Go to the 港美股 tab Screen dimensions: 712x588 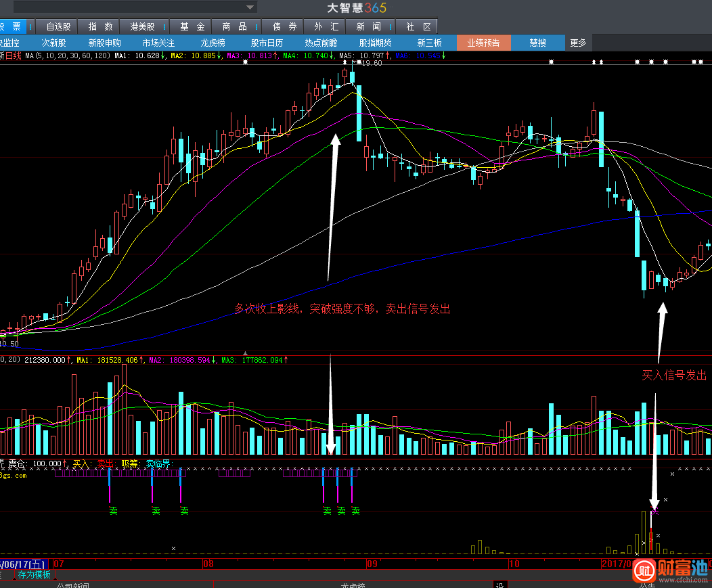(143, 27)
